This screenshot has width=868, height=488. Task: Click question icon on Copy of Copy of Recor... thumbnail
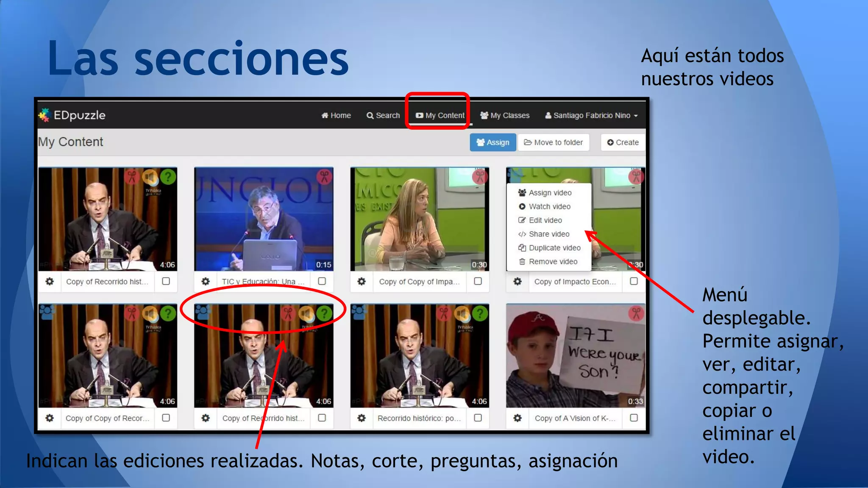point(168,313)
